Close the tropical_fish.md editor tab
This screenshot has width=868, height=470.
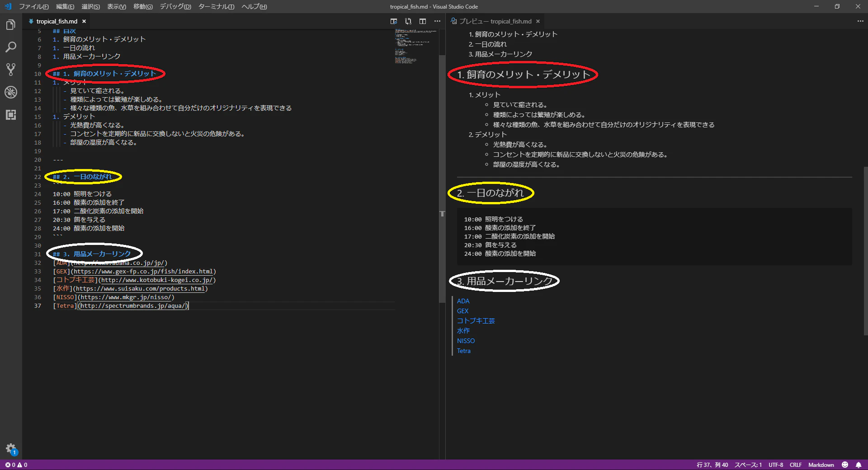coord(84,21)
